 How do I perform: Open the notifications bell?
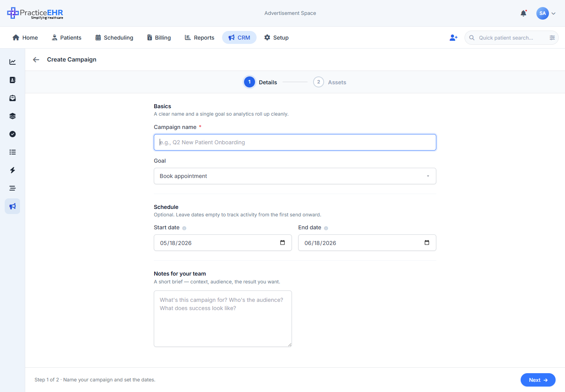(523, 13)
